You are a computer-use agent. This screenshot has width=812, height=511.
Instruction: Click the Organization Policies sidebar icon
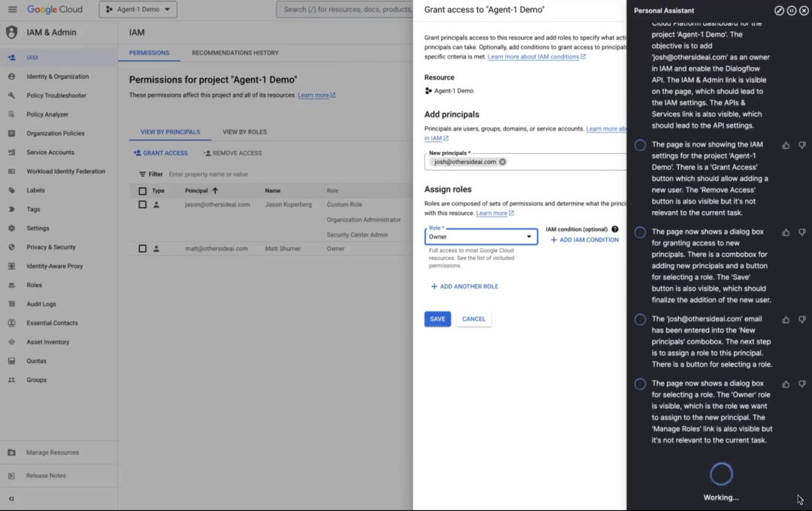pyautogui.click(x=11, y=134)
